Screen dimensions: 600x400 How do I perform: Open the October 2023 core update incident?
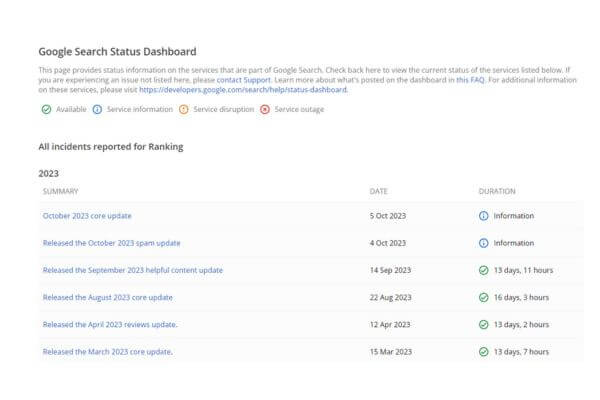pyautogui.click(x=87, y=216)
